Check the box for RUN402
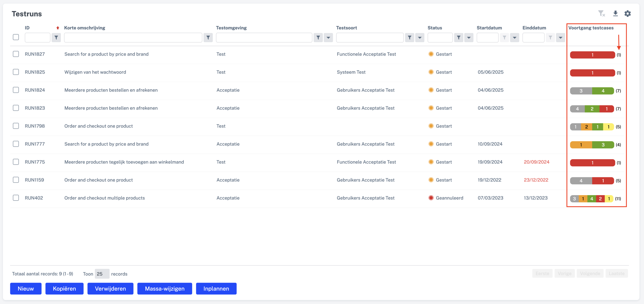The height and width of the screenshot is (304, 644). (x=16, y=198)
